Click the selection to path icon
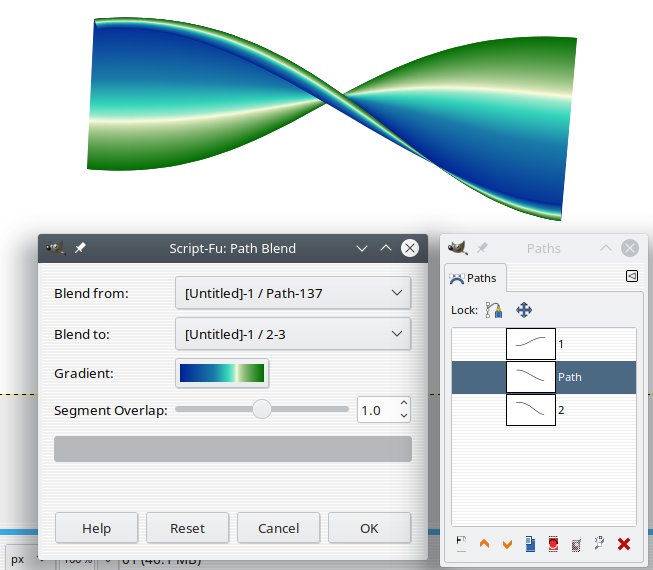653x570 pixels. [x=576, y=544]
